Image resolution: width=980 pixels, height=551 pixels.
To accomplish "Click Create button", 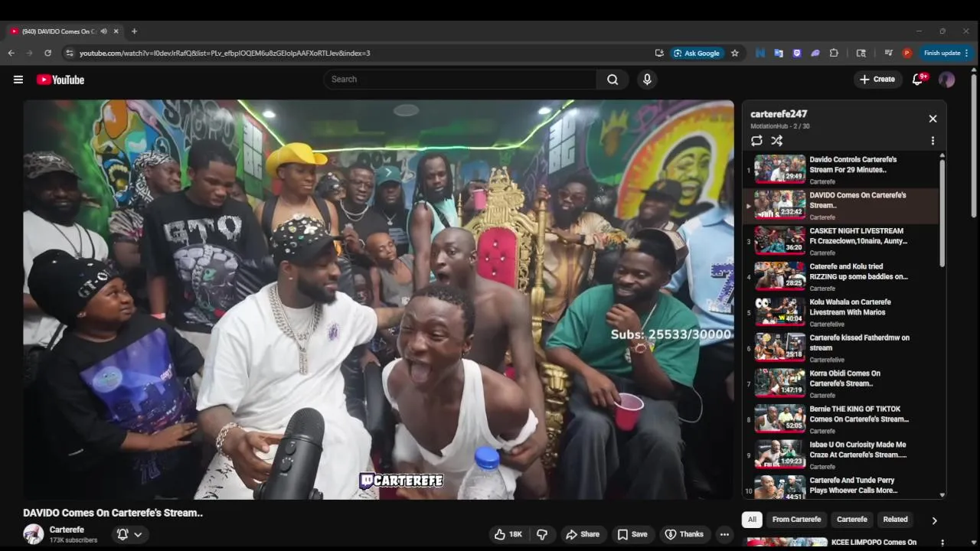I will click(877, 80).
